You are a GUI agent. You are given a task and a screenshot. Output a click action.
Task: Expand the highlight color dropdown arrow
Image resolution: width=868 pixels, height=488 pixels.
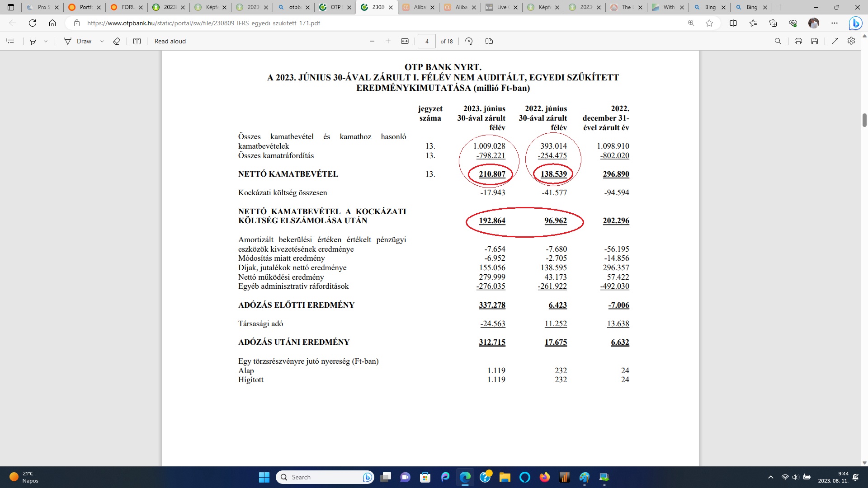46,41
